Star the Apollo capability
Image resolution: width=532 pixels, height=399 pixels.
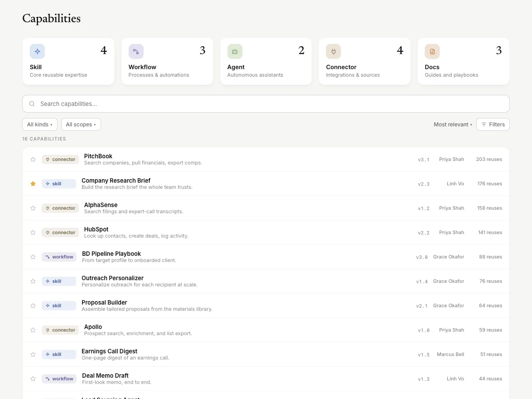33,330
